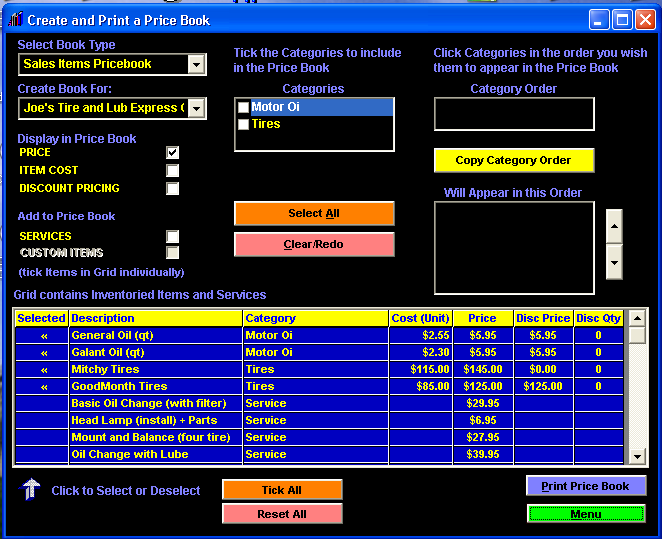This screenshot has width=662, height=539.
Task: Return to the Menu with the green button
Action: point(586,514)
